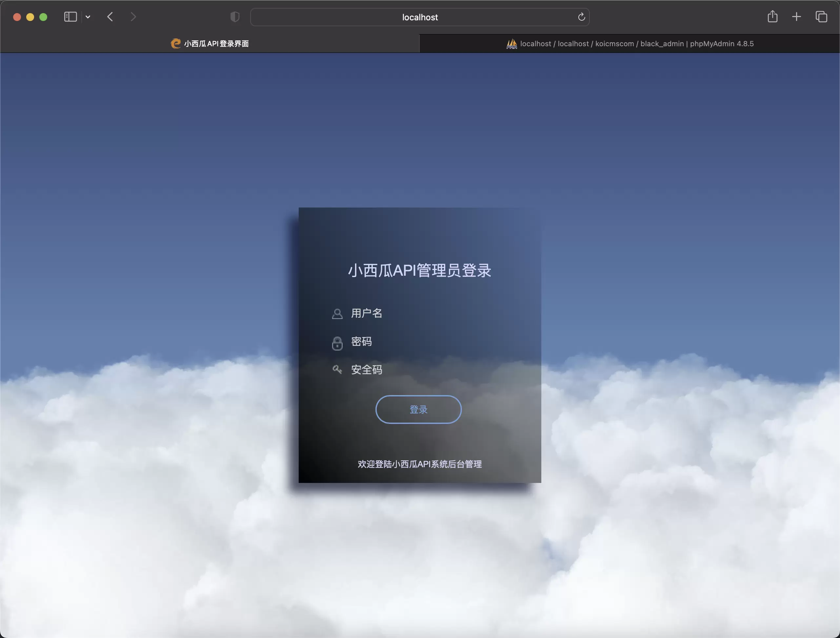The image size is (840, 638).
Task: Click the key icon beside 安全码
Action: tap(337, 369)
